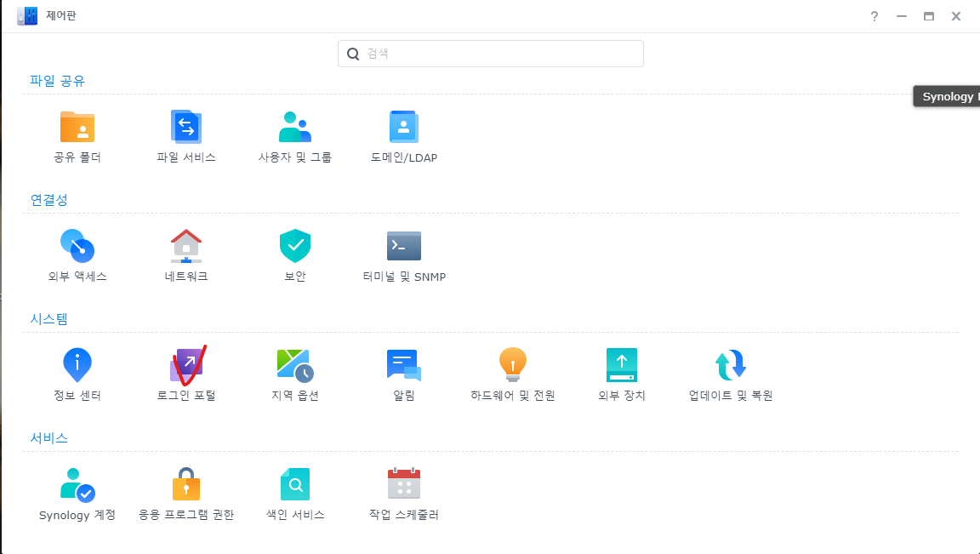Open the 공유 폴더 (Shared Folder) icon
Viewport: 980px width, 554px height.
click(x=77, y=128)
